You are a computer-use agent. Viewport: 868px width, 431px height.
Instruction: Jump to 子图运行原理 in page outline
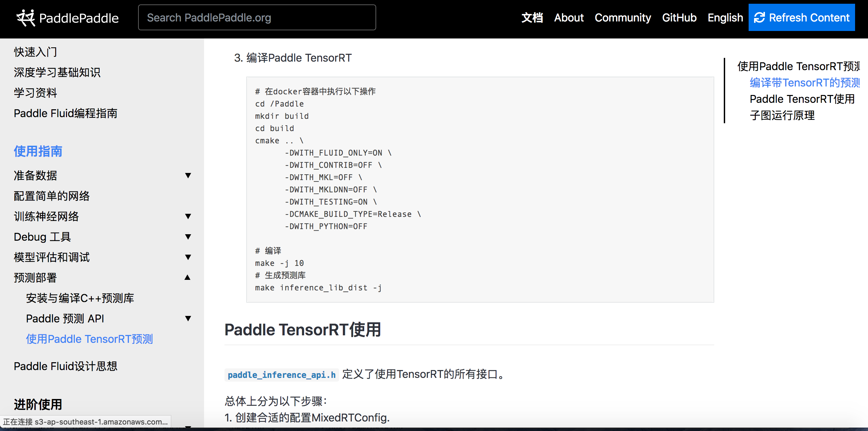click(782, 115)
